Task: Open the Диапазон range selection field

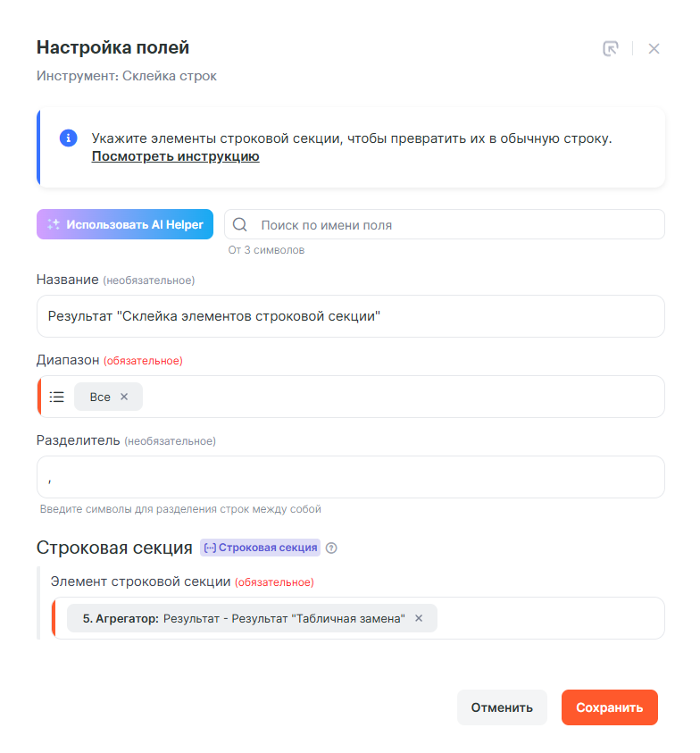Action: coord(402,397)
